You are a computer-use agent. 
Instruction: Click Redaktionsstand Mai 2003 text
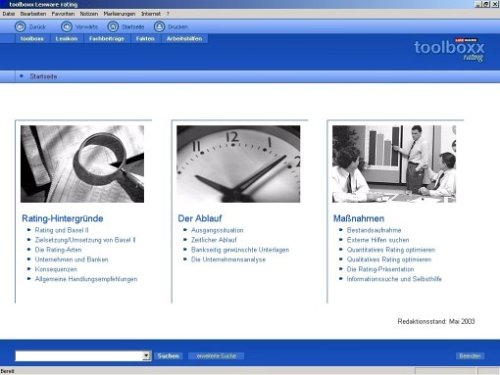[436, 321]
